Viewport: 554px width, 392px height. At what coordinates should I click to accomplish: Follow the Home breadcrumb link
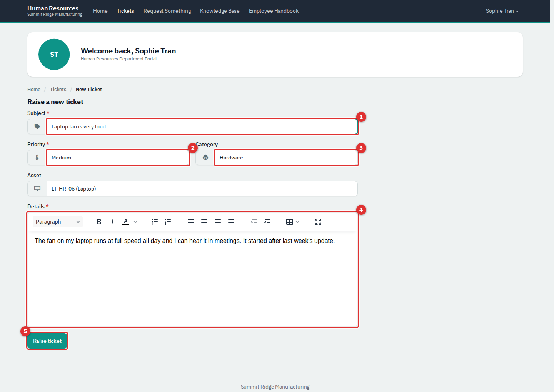(34, 89)
